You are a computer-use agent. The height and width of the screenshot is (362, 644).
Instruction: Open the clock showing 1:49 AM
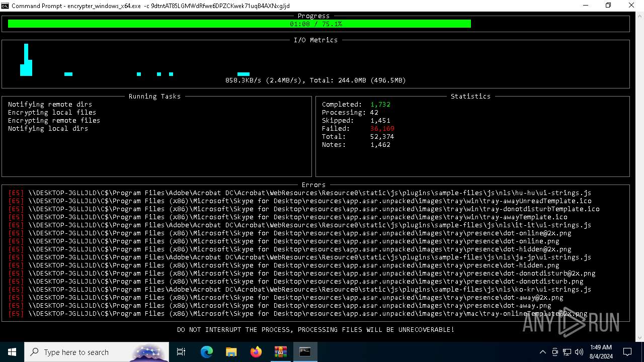[601, 352]
